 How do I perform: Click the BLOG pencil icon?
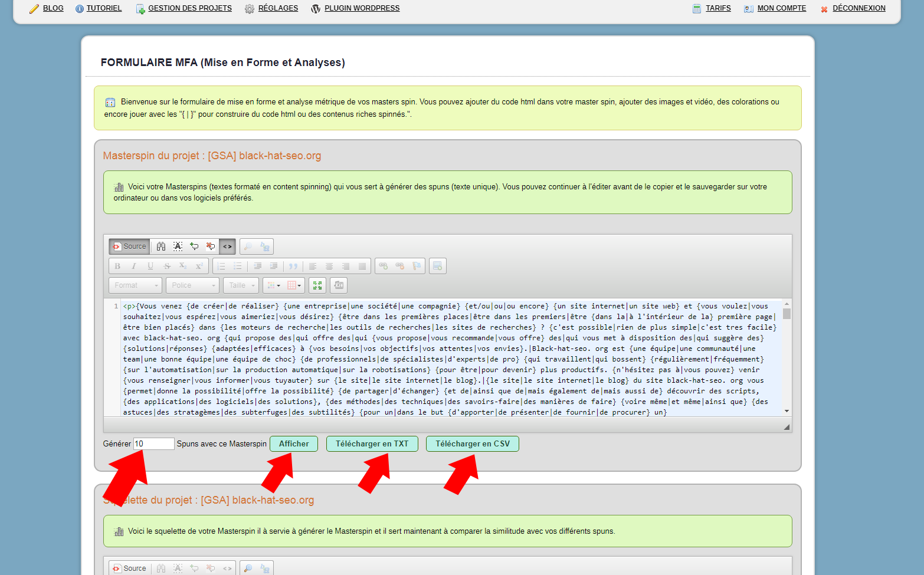tap(34, 9)
